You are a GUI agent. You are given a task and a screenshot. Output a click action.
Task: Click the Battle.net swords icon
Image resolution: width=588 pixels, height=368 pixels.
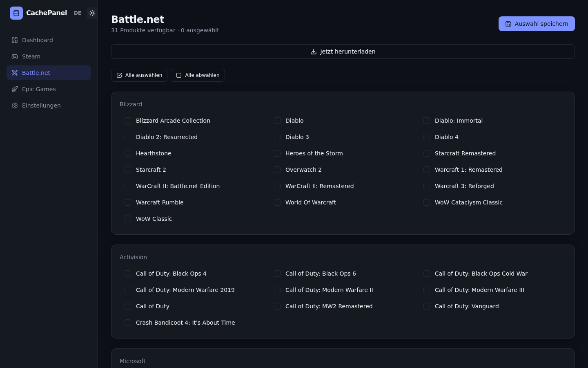15,73
